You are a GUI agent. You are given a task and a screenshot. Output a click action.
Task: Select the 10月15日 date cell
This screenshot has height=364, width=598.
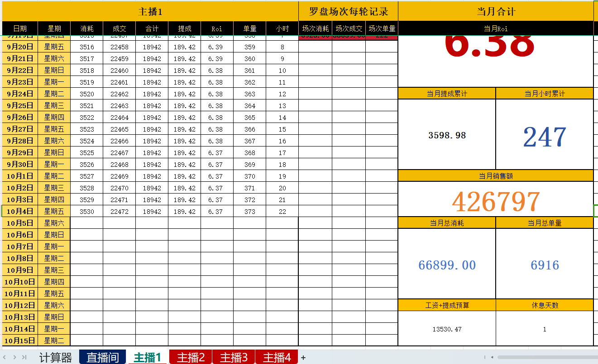20,340
